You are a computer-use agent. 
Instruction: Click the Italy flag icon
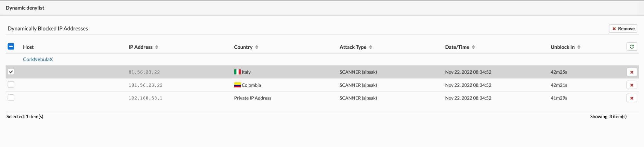tap(237, 72)
